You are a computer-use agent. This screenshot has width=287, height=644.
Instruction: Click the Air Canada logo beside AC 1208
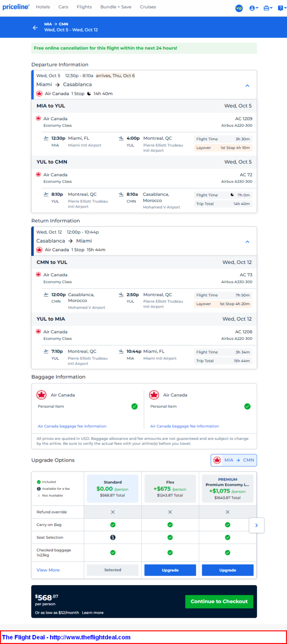point(39,332)
